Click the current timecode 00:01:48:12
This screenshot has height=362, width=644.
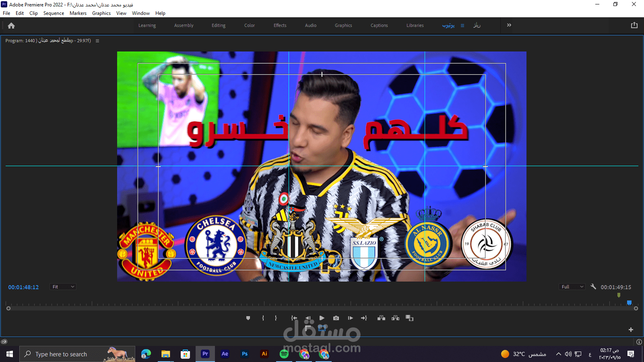pyautogui.click(x=23, y=287)
